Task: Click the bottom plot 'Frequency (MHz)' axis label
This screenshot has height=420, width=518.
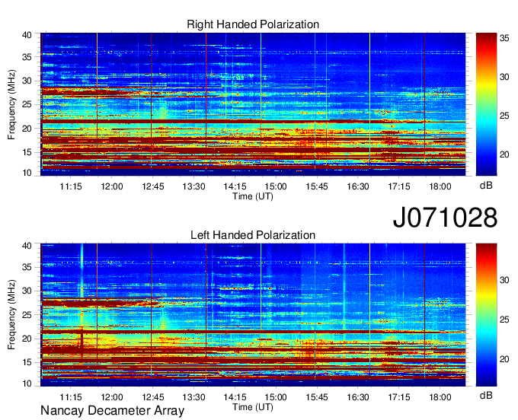Action: tap(11, 315)
